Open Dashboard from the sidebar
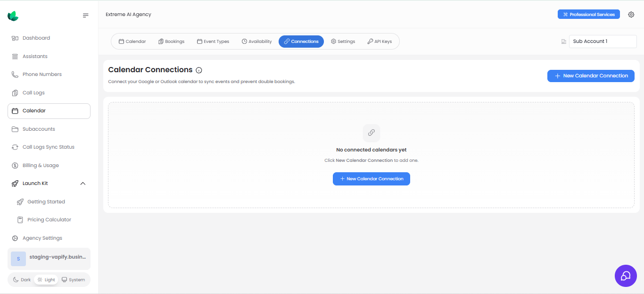Image resolution: width=644 pixels, height=294 pixels. click(x=49, y=38)
